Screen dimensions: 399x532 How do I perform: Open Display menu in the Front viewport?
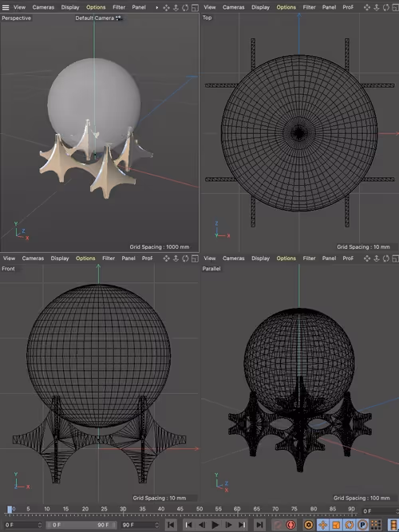60,258
